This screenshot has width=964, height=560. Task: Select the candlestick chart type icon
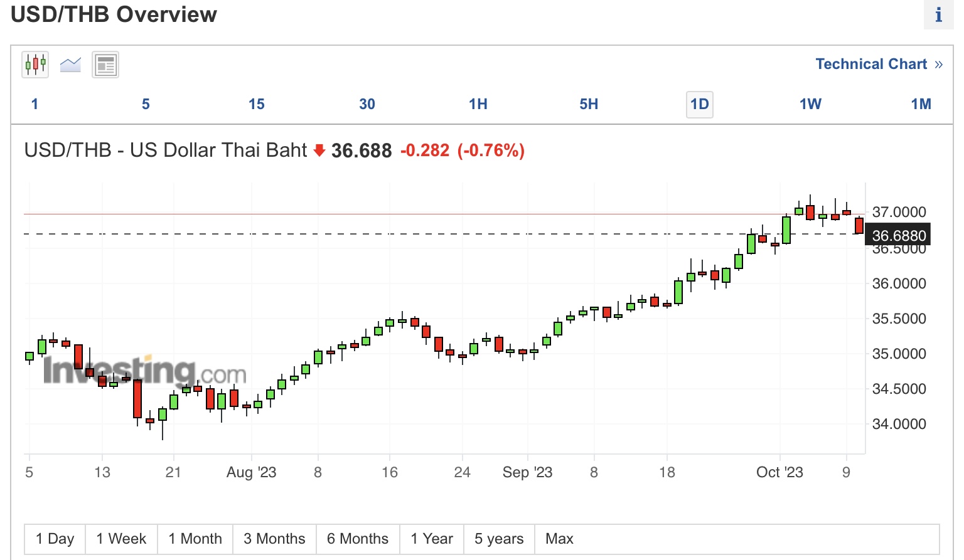35,65
